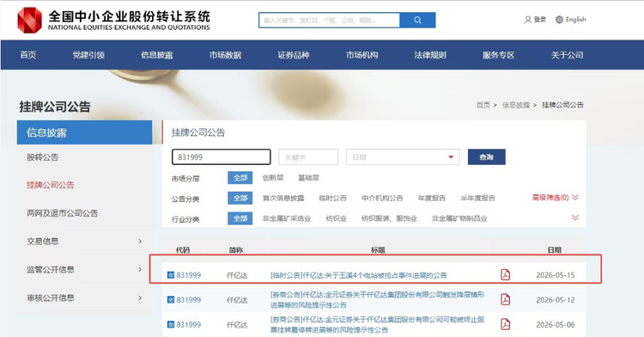Open 触发降层情形 risk announcement link
This screenshot has height=337, width=644.
pos(378,299)
